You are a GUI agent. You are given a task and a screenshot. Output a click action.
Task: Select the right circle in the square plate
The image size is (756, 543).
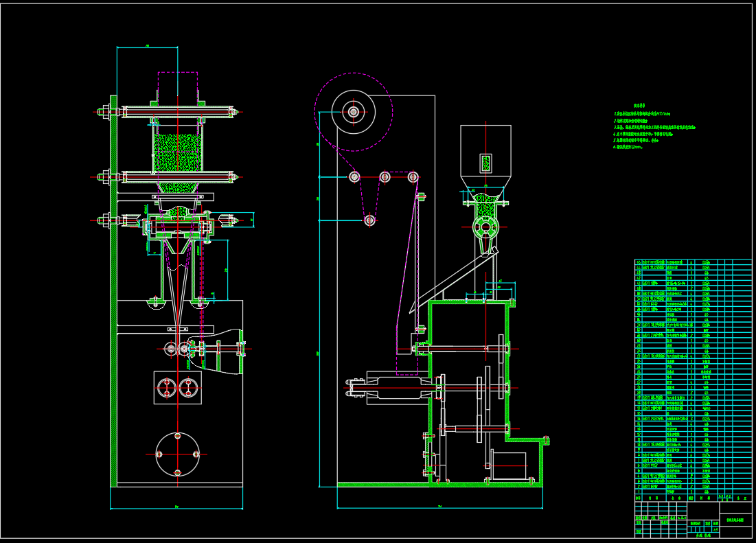click(x=187, y=389)
